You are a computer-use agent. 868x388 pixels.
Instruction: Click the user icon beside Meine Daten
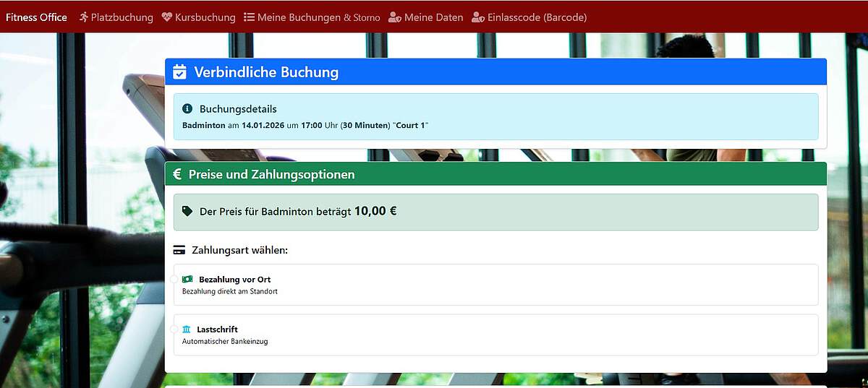coord(395,17)
